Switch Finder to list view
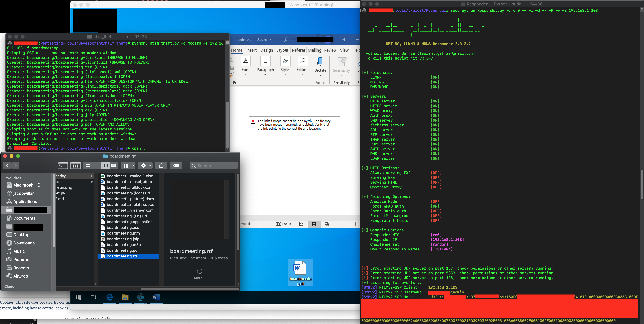This screenshot has width=644, height=324. point(96,166)
